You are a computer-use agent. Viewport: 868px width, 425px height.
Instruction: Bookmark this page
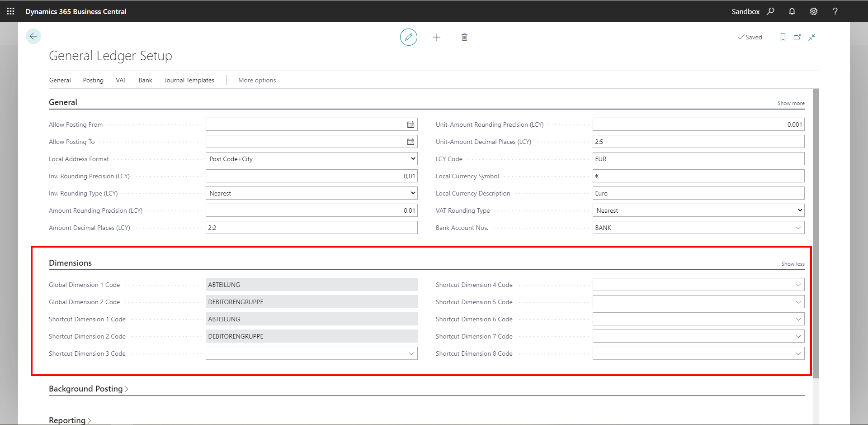click(x=783, y=37)
